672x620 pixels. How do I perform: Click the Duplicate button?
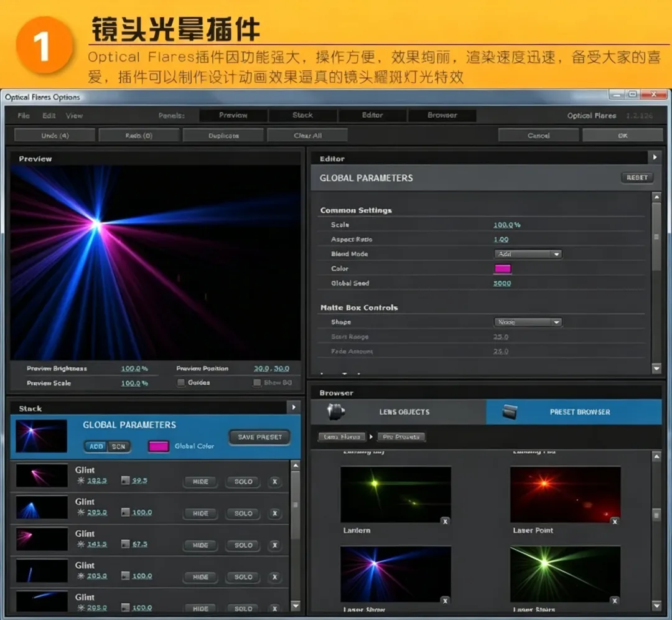point(223,136)
